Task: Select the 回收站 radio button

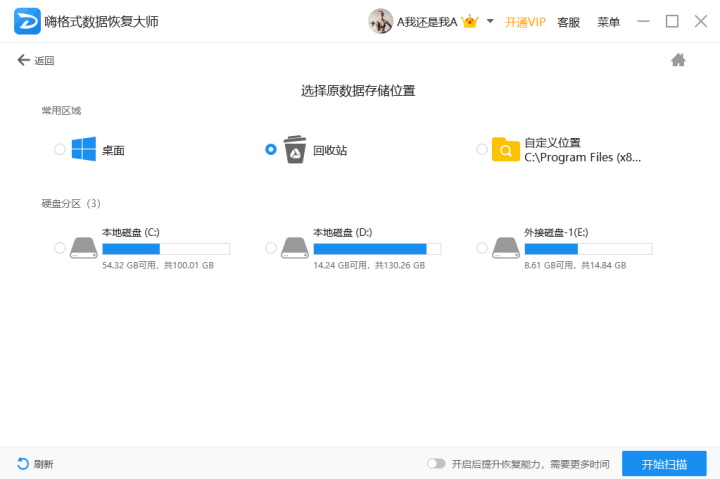Action: [271, 149]
